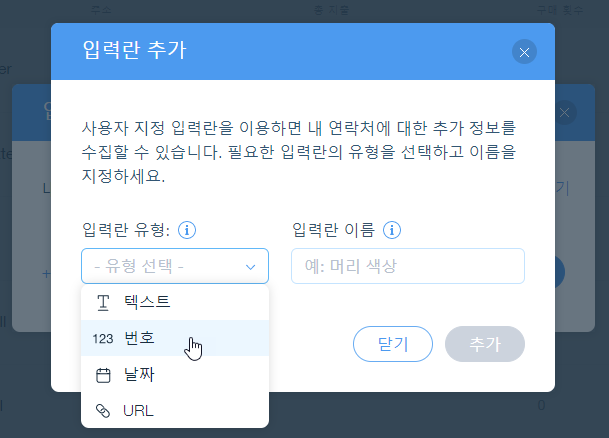Screen dimensions: 609x438
Task: Select URL in the type list
Action: coord(138,411)
